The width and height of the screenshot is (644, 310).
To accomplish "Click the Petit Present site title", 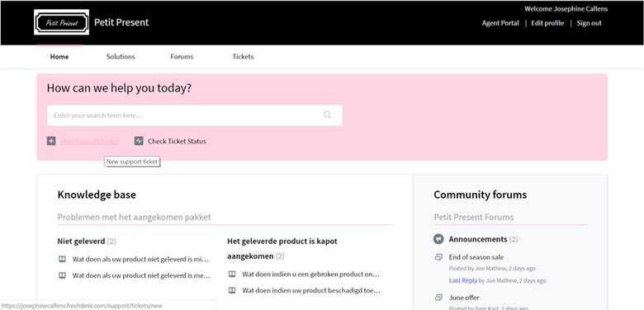I will tap(121, 22).
